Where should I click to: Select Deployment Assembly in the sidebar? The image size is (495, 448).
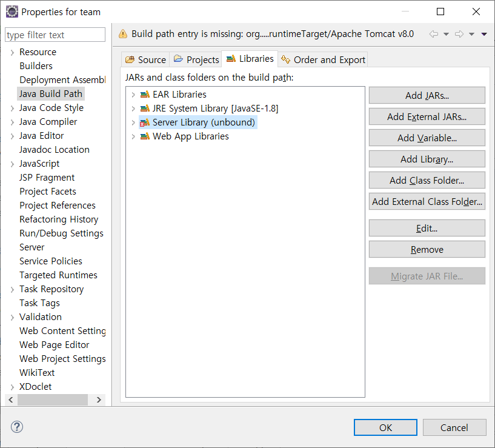pyautogui.click(x=62, y=79)
